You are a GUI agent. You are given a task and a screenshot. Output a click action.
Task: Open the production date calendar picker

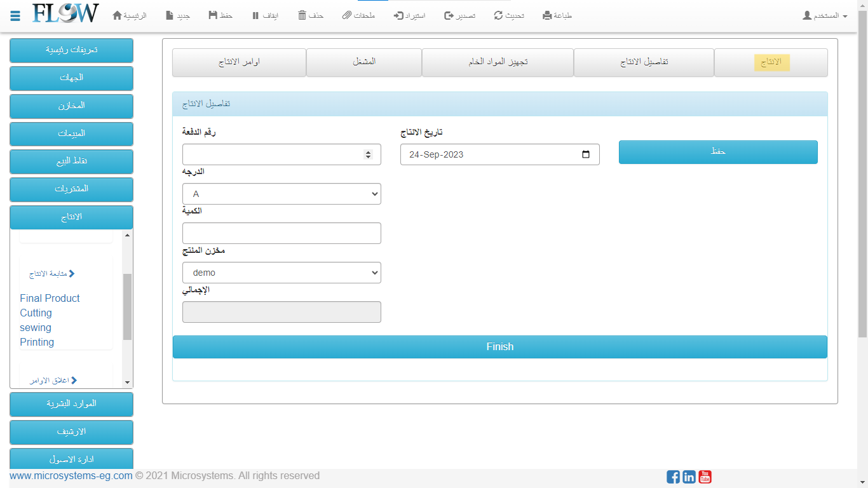coord(586,154)
